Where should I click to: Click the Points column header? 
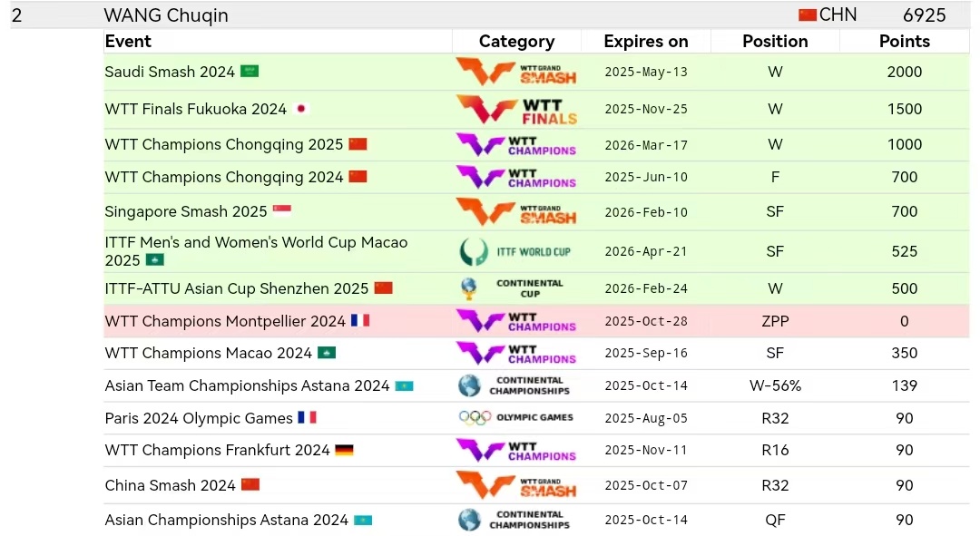tap(904, 41)
